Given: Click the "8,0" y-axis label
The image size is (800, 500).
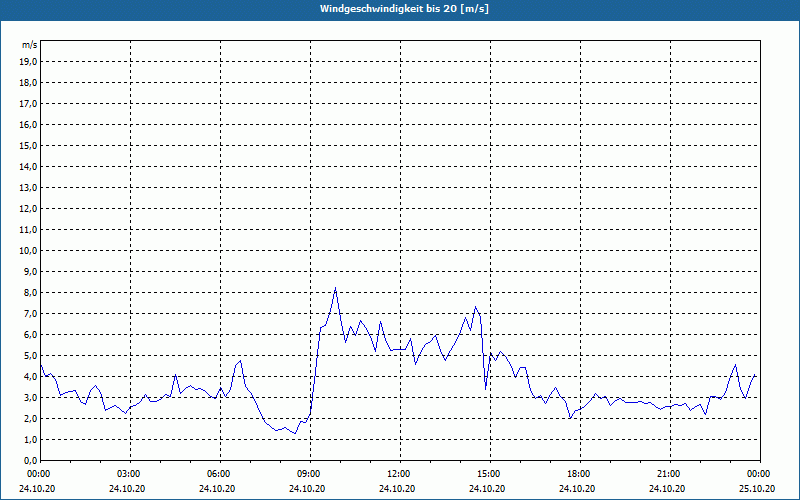Looking at the screenshot, I should coord(30,293).
